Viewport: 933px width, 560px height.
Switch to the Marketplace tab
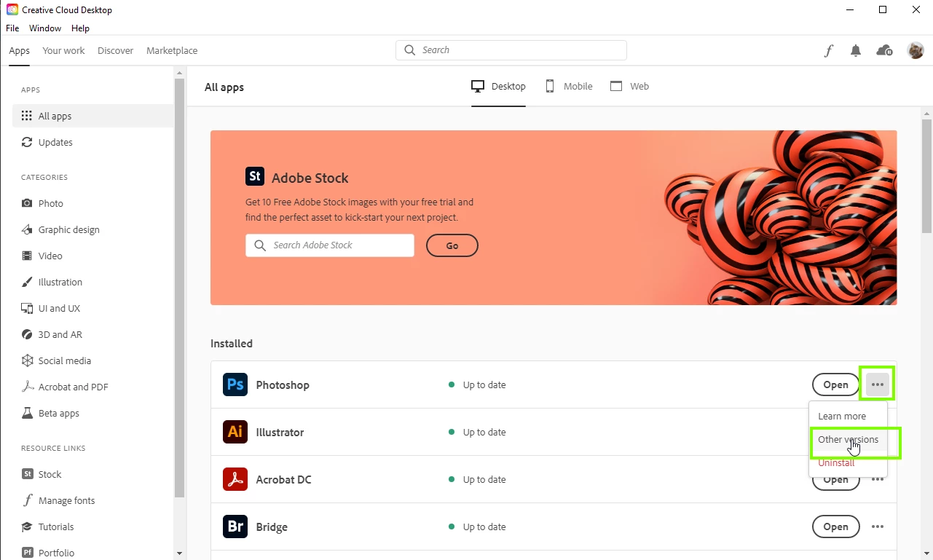click(x=172, y=51)
